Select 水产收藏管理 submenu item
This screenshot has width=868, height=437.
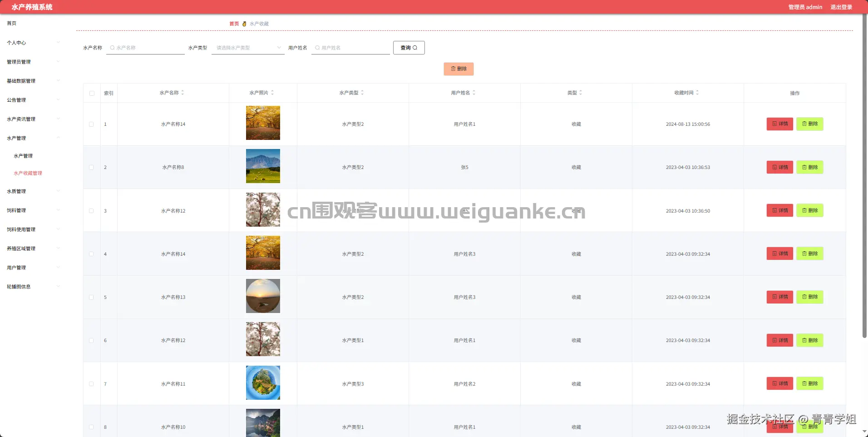[x=28, y=173]
